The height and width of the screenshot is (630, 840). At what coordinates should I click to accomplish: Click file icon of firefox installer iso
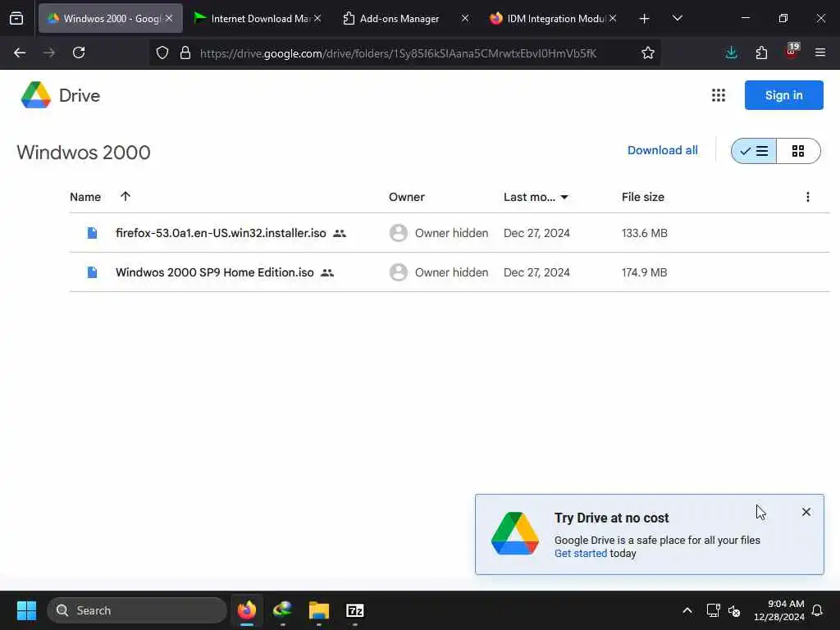92,233
